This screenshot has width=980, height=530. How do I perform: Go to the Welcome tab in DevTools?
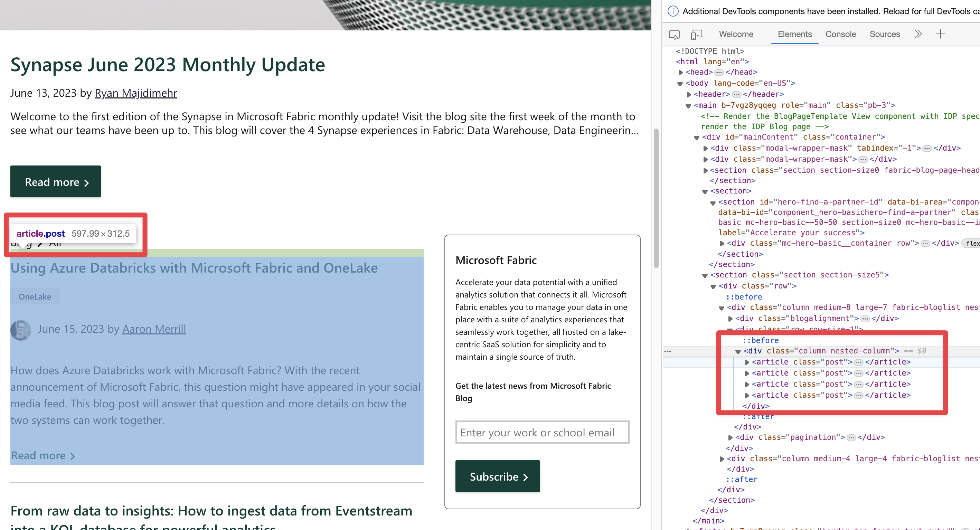736,34
